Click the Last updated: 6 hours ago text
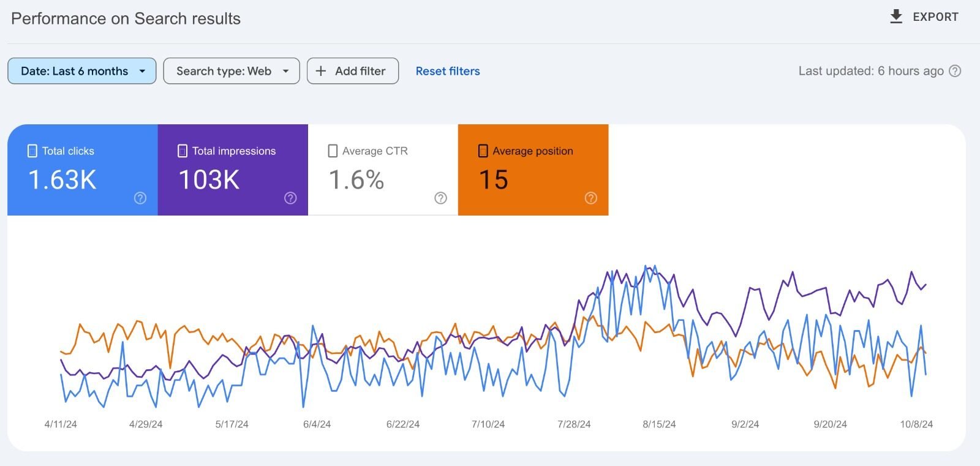This screenshot has width=980, height=466. point(871,71)
